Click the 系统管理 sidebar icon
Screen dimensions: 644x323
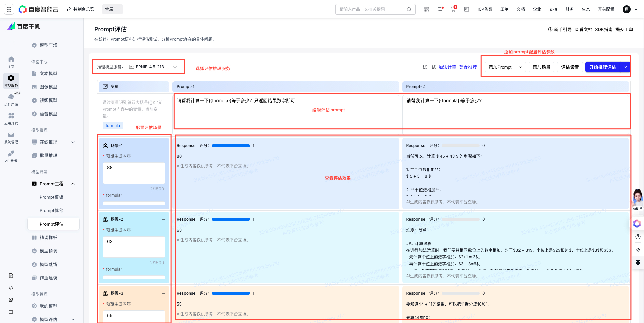(x=11, y=137)
